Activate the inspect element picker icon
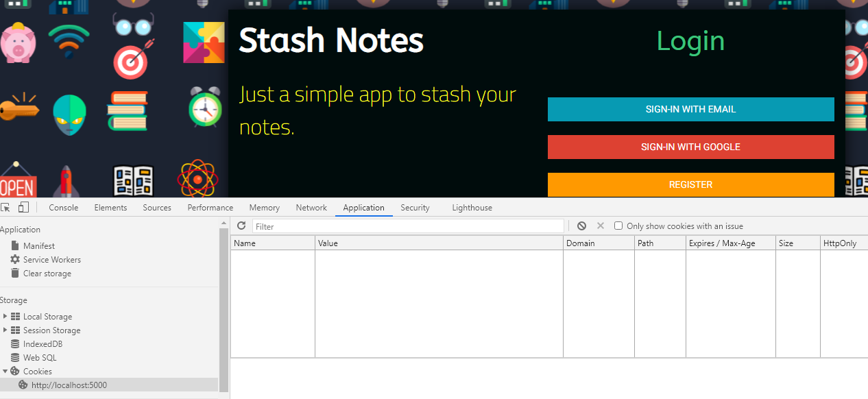Viewport: 868px width, 399px height. click(5, 208)
